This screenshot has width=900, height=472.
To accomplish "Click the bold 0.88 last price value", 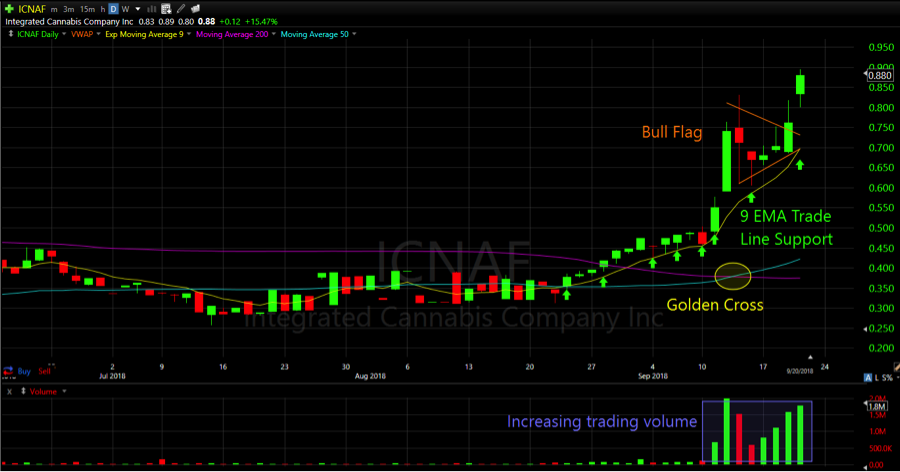I will (x=206, y=21).
